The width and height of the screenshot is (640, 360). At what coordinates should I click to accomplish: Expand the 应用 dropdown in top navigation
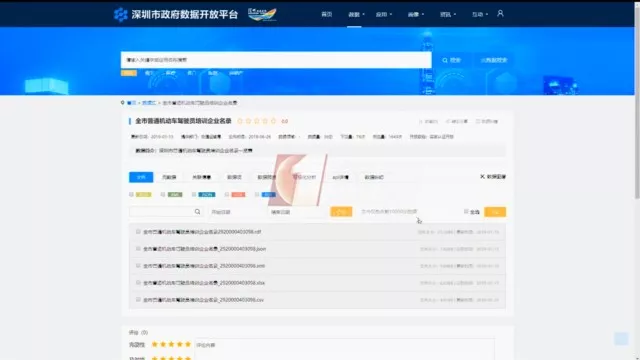point(384,14)
